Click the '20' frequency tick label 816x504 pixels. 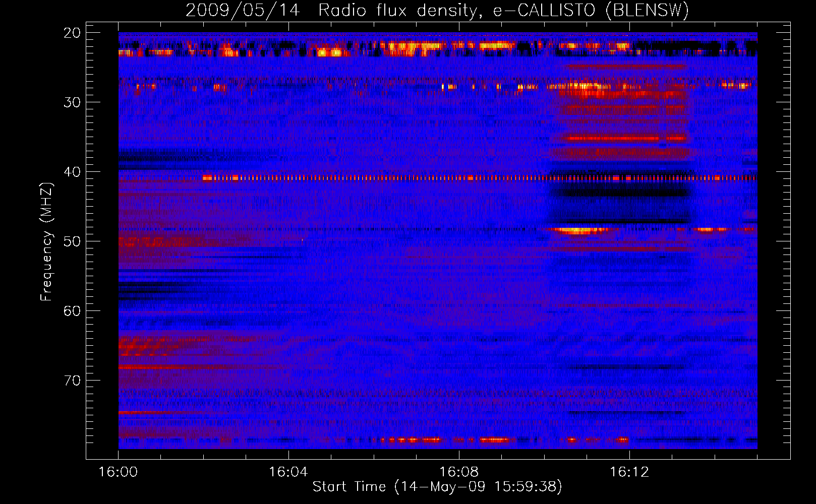[73, 33]
